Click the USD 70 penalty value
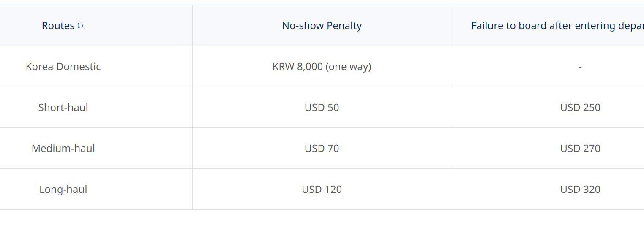The image size is (644, 233). (322, 149)
